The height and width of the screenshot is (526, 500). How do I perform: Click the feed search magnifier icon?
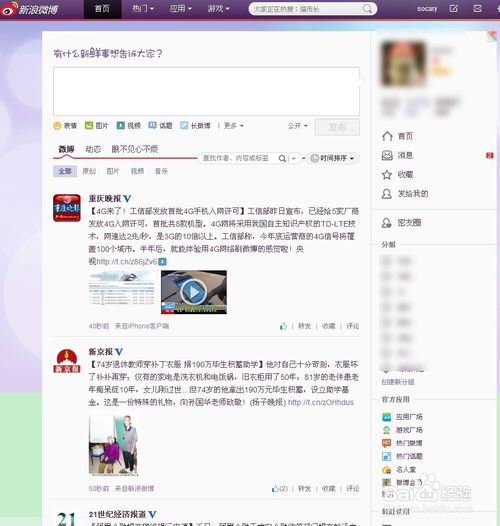click(283, 158)
